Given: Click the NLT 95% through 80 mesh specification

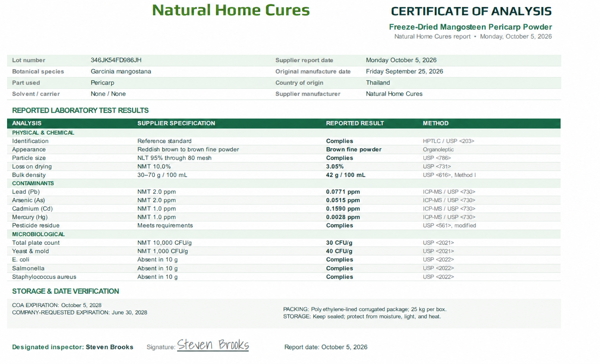Looking at the screenshot, I should click(x=174, y=158).
